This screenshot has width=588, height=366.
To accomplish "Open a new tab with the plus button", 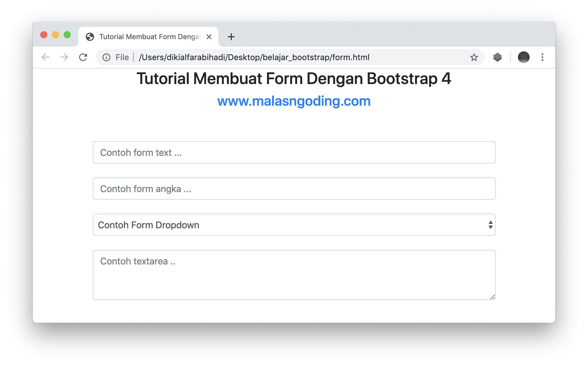I will [231, 37].
